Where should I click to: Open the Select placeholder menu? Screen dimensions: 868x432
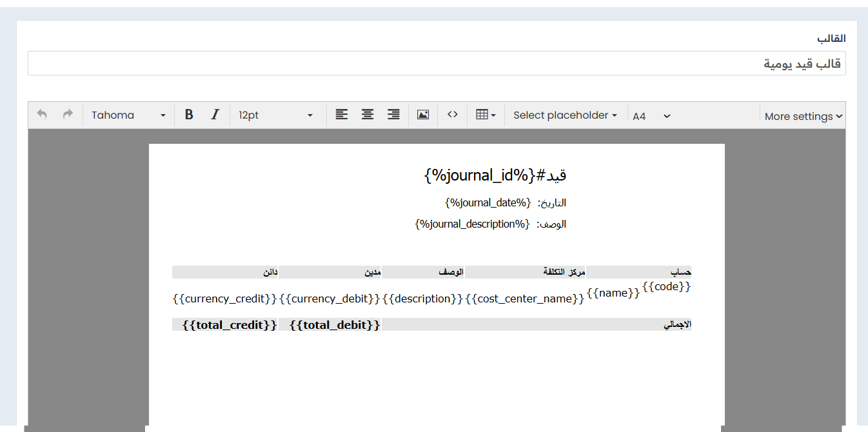pyautogui.click(x=565, y=115)
